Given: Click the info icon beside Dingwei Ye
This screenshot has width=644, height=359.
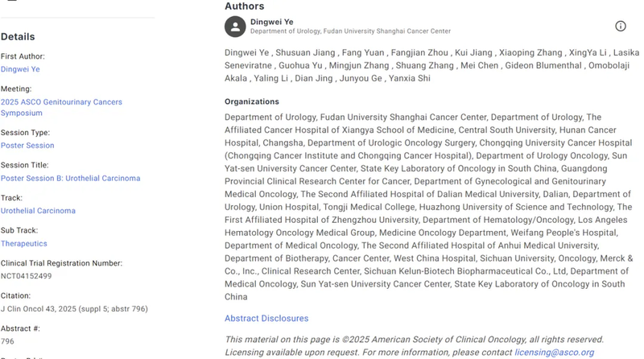Looking at the screenshot, I should coord(621,26).
